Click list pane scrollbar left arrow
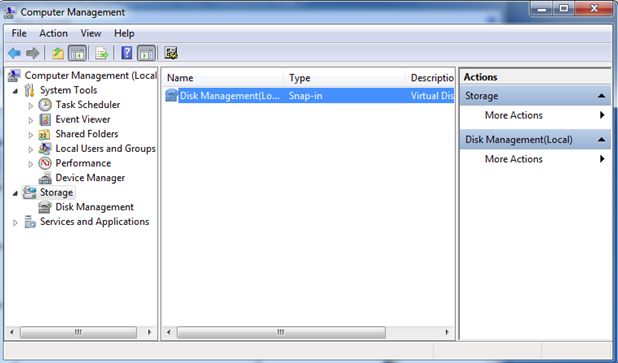The width and height of the screenshot is (618, 363). pyautogui.click(x=169, y=332)
